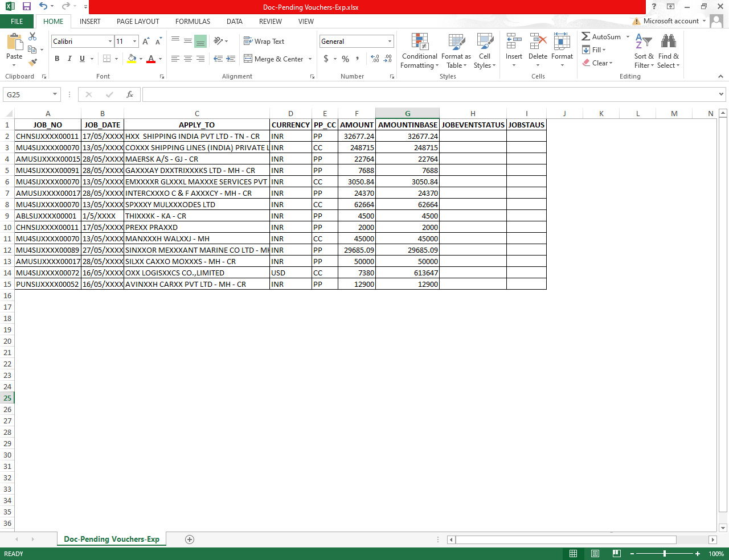This screenshot has width=729, height=560.
Task: Open the FILE backstage menu
Action: coord(17,22)
